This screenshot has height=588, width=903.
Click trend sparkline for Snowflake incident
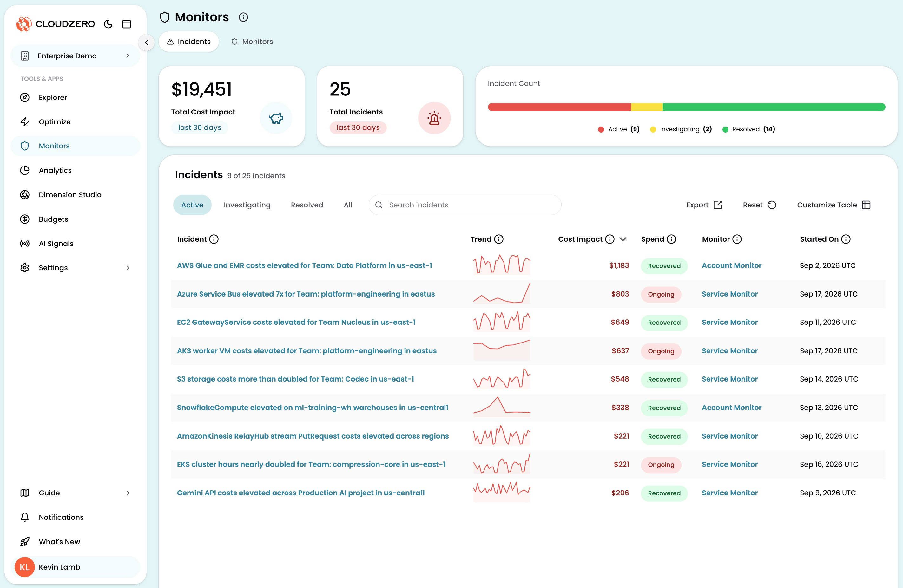point(502,407)
